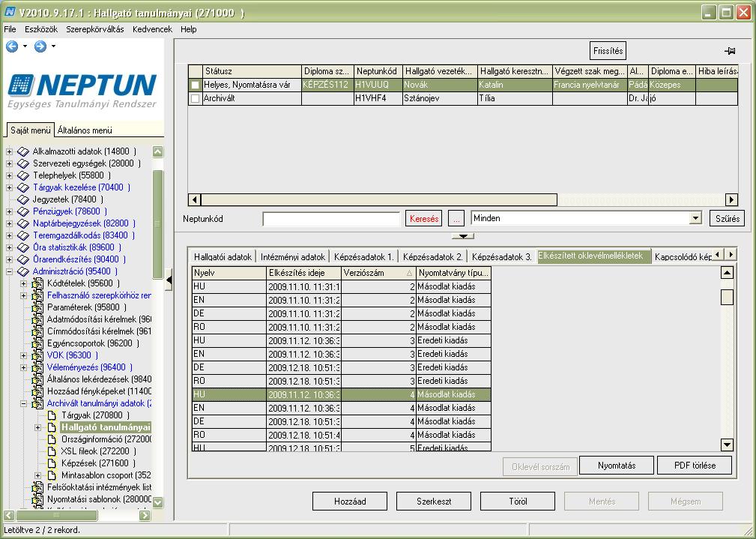Switch to the Képzésadatok 1. tab
The height and width of the screenshot is (539, 756).
coord(364,256)
